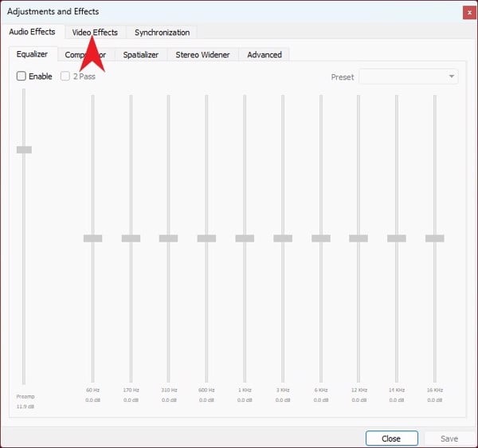Click the Preset label text

(343, 77)
